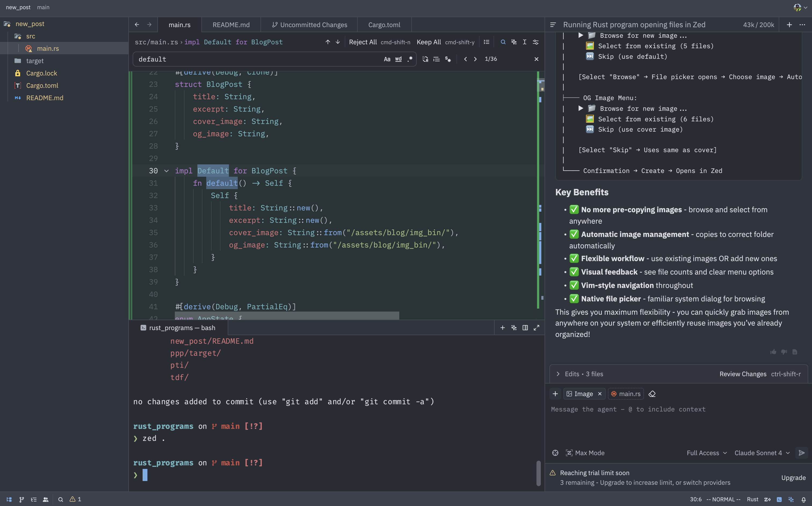
Task: Select the rust_programs — bash terminal tab
Action: [x=178, y=328]
